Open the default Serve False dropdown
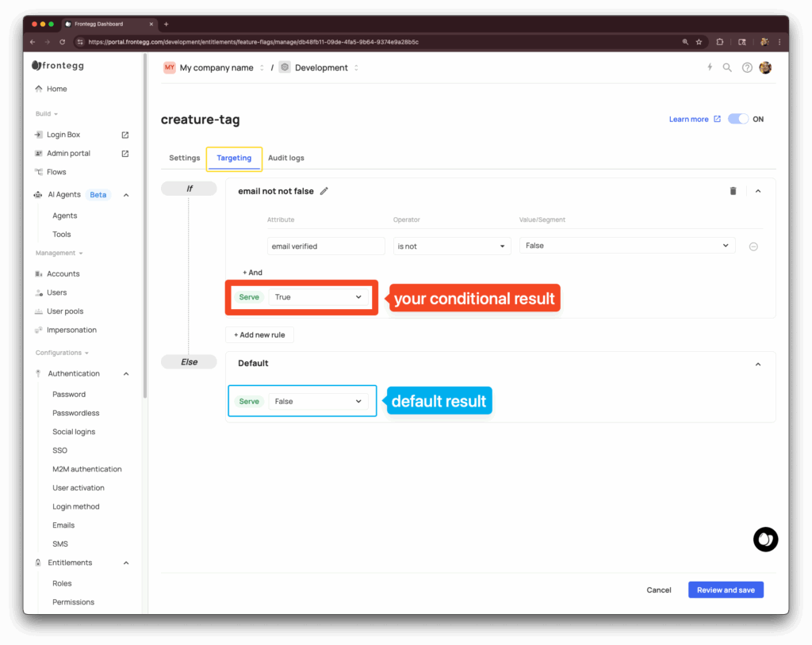This screenshot has height=645, width=812. [x=319, y=402]
